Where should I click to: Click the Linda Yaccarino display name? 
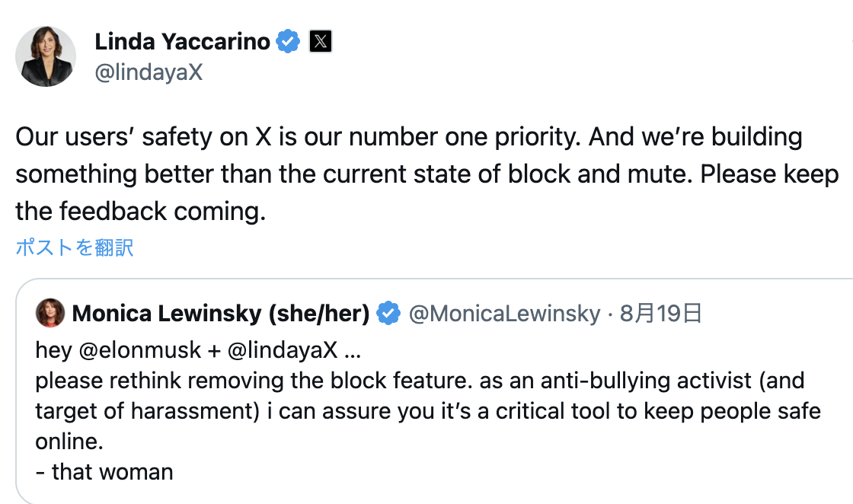click(x=182, y=42)
